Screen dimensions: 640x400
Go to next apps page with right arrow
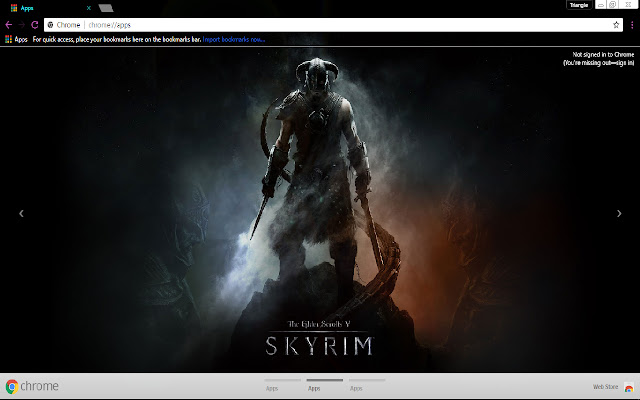point(618,213)
